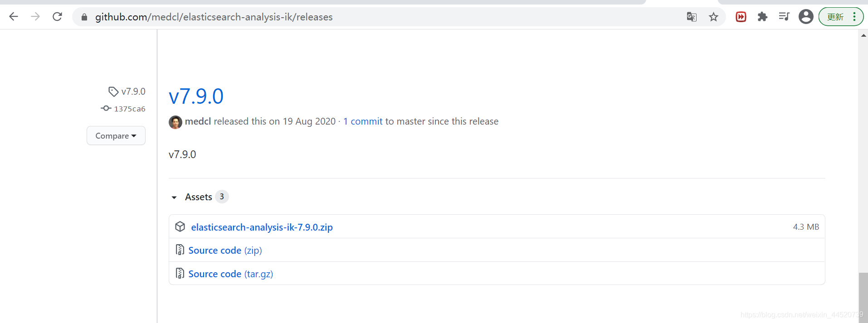Image resolution: width=868 pixels, height=323 pixels.
Task: Click the vertical scrollbar thumb
Action: [x=863, y=298]
